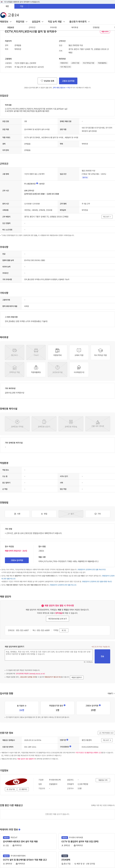This screenshot has width=115, height=868.
Task: Switch to the 개인 tab
Action: [x=7, y=6]
